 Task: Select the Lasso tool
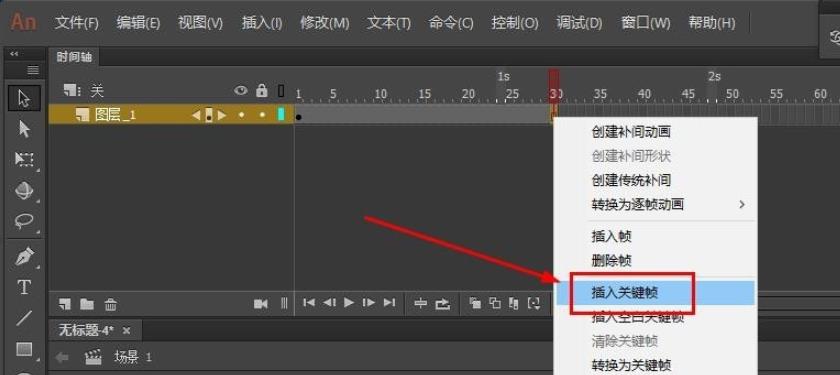pos(24,221)
